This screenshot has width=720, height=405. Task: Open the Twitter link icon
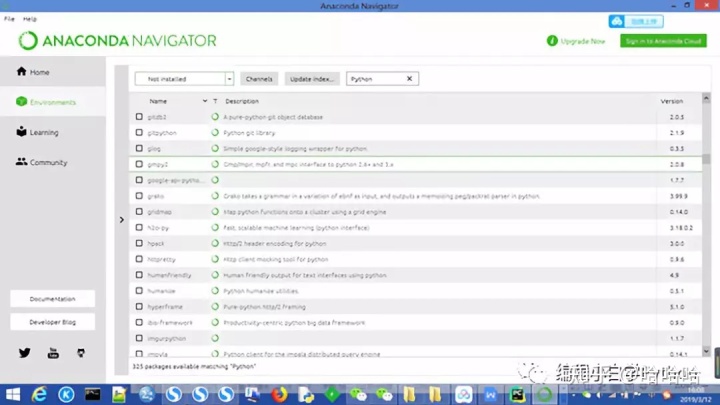tap(25, 353)
